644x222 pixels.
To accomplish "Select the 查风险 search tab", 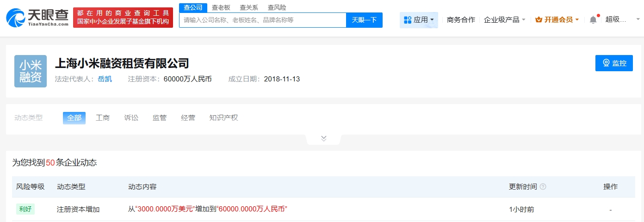I will click(x=277, y=7).
